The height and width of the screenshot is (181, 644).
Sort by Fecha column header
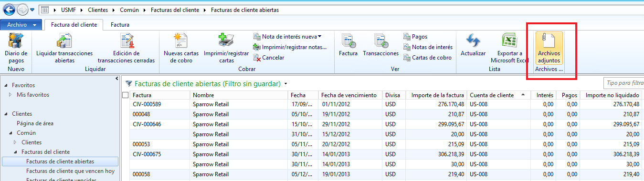coord(304,95)
